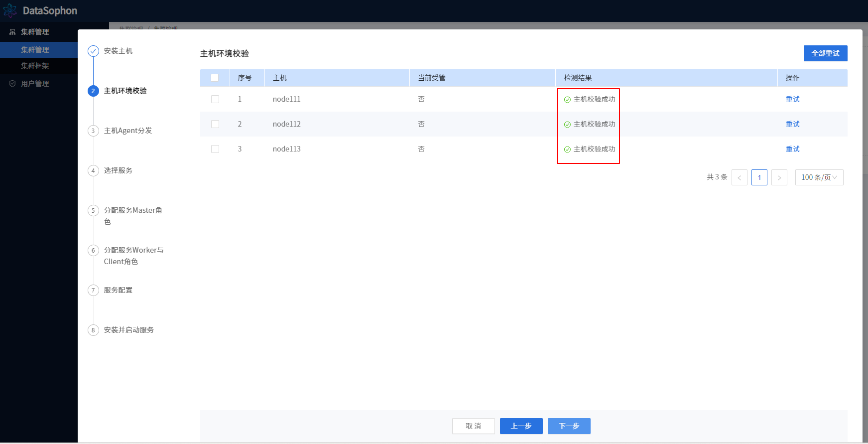The image size is (868, 444).
Task: Open the 100 条/页 page size dropdown
Action: pos(819,177)
